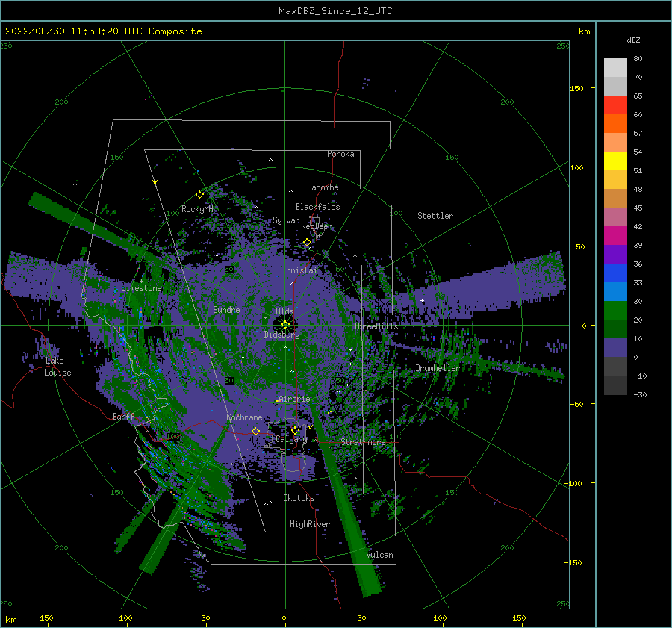Click the Vulcan label
Image resolution: width=672 pixels, height=628 pixels.
380,555
